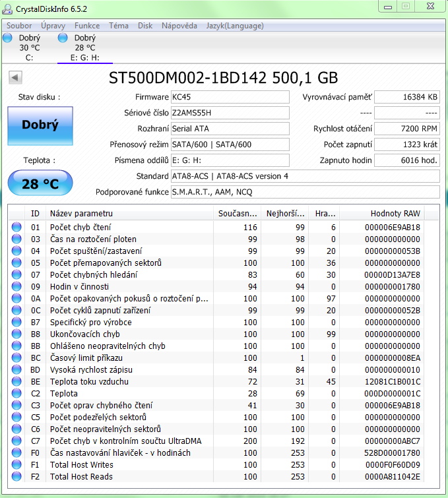
Task: Open the Funkce menu
Action: [x=87, y=26]
